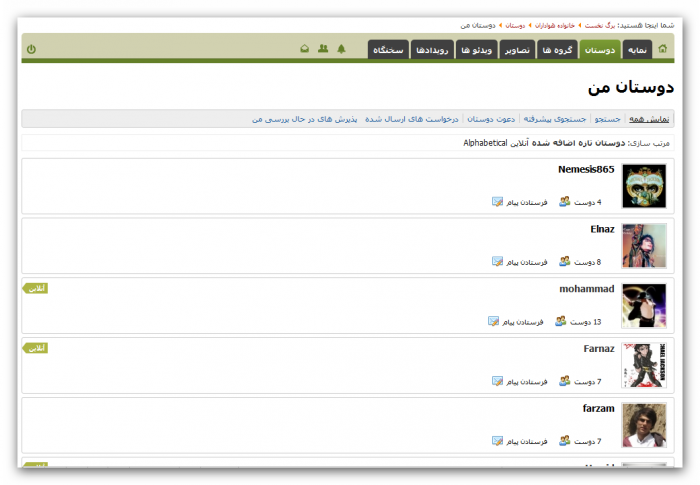This screenshot has height=485, width=700.
Task: Click فرستادن پیام text in farzam row
Action: coord(527,442)
